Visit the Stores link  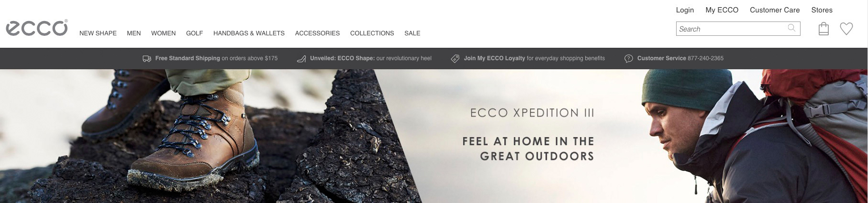822,10
